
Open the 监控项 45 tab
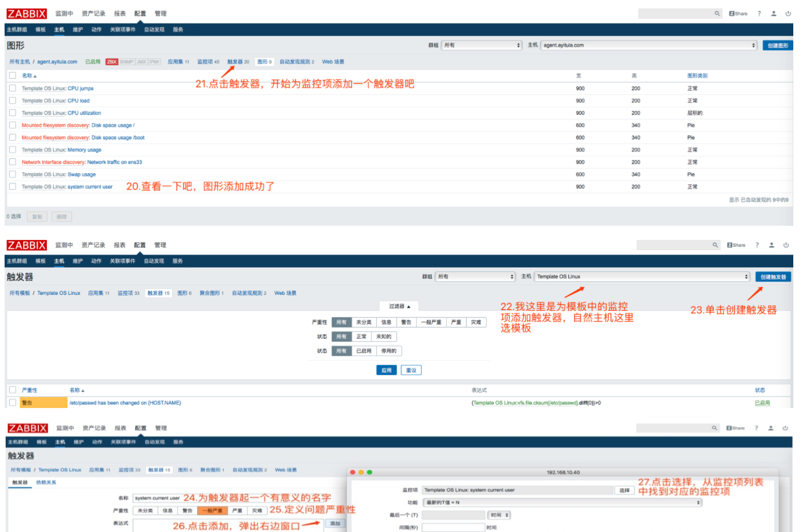coord(208,62)
